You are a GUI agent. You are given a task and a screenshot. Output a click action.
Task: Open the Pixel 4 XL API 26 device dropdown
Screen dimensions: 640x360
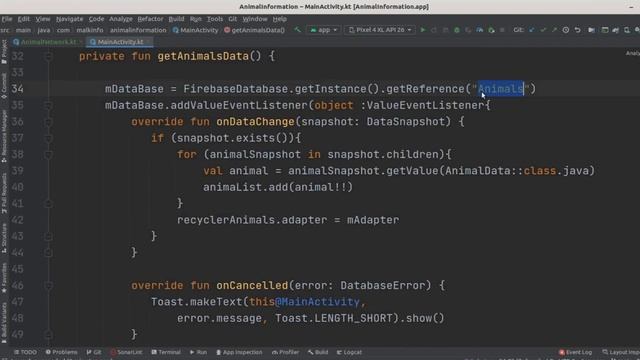[x=380, y=30]
